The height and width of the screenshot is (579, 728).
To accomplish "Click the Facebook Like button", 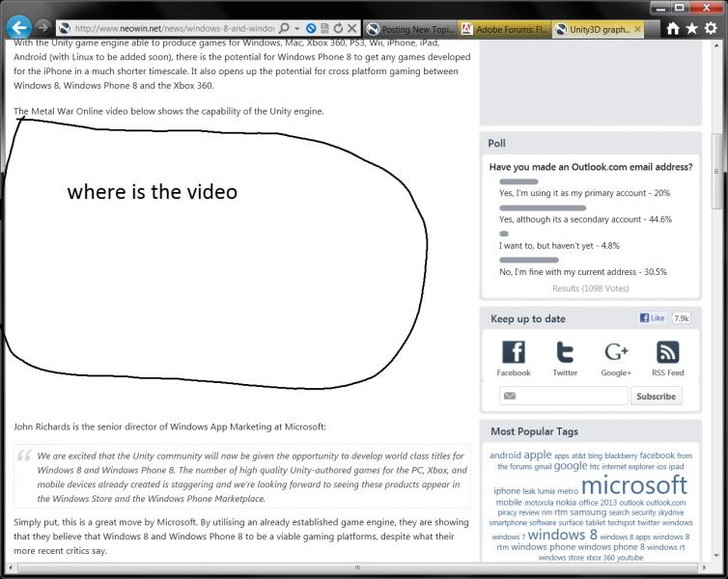I will tap(653, 317).
